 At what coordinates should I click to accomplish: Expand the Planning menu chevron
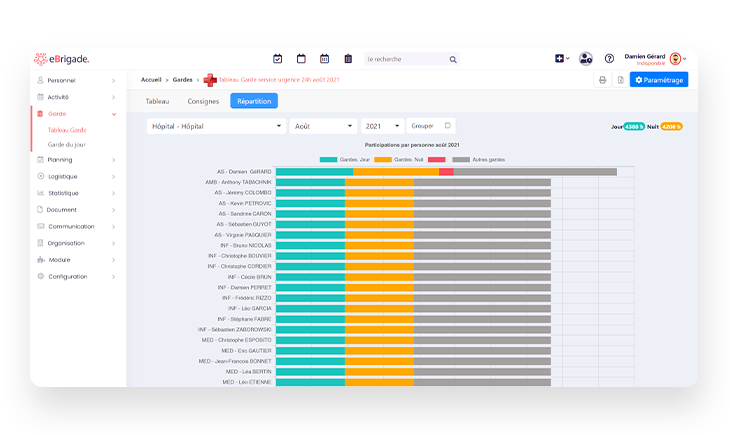click(113, 160)
